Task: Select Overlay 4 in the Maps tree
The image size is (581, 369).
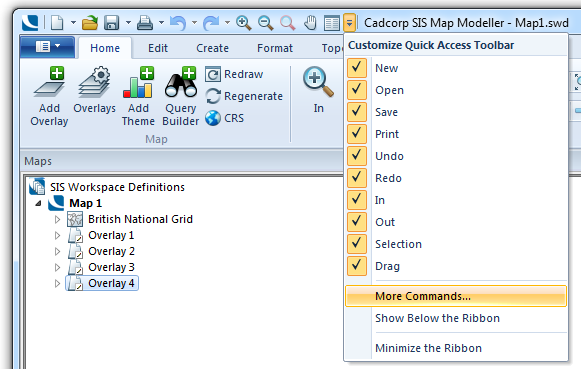Action: pyautogui.click(x=111, y=283)
